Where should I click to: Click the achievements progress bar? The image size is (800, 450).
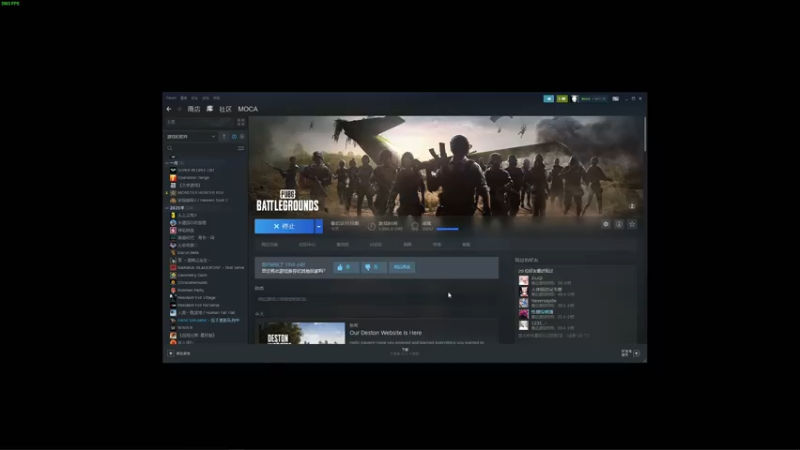(447, 229)
